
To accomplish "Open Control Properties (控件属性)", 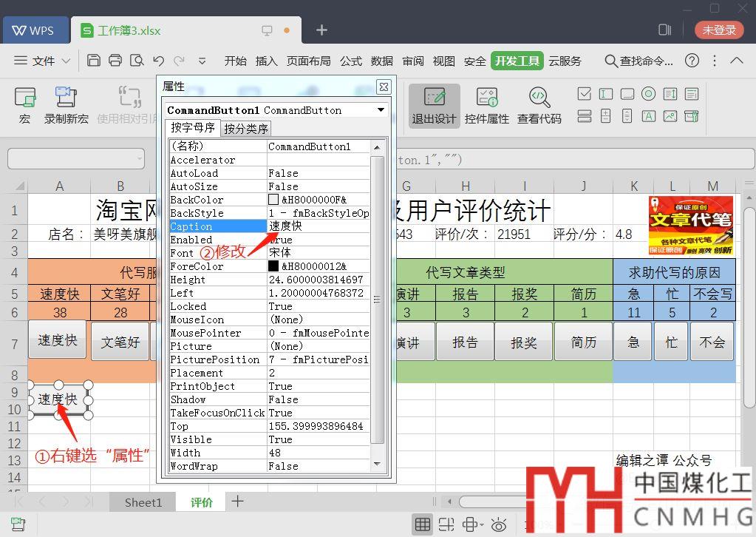I will [487, 104].
